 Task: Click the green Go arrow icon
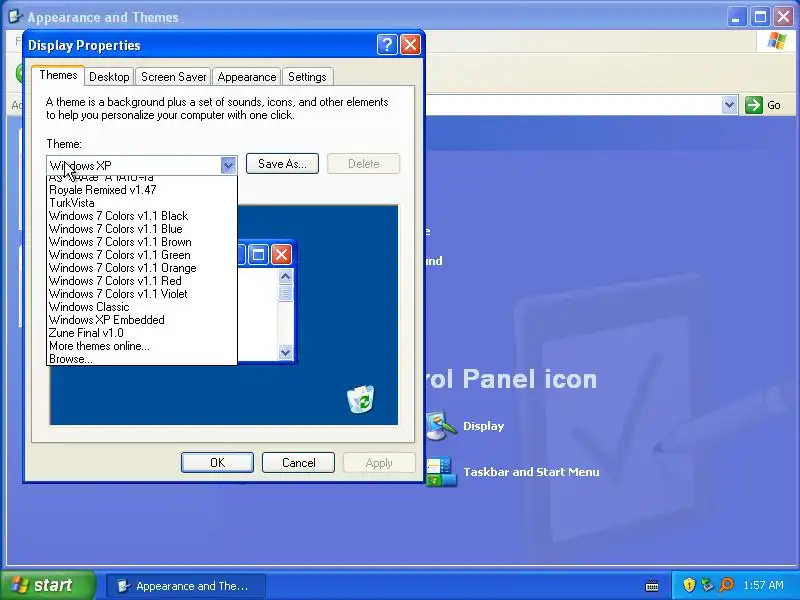tap(754, 105)
